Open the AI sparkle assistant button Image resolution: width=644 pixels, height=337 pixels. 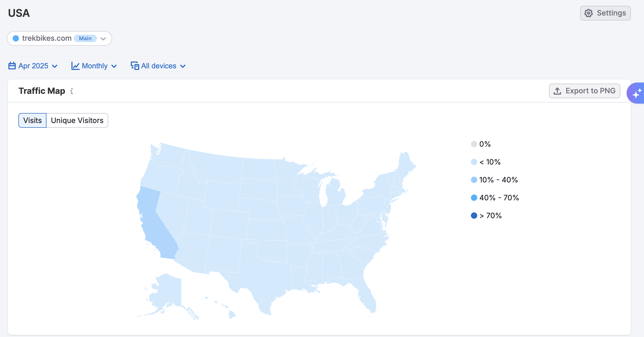click(637, 93)
